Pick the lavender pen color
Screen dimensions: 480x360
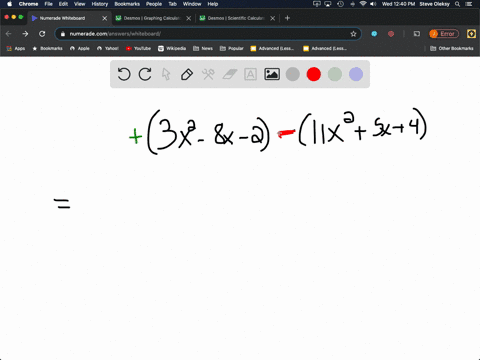point(356,74)
